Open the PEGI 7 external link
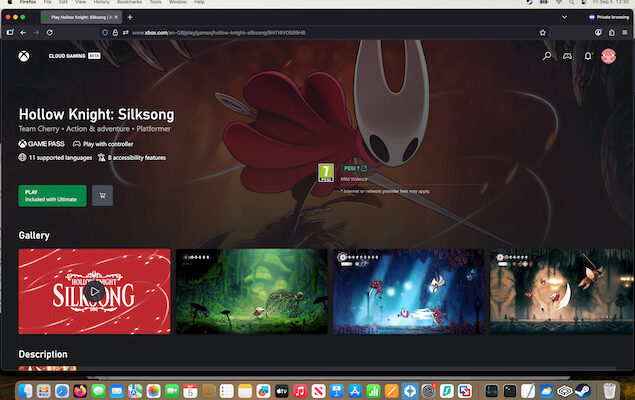 [355, 168]
